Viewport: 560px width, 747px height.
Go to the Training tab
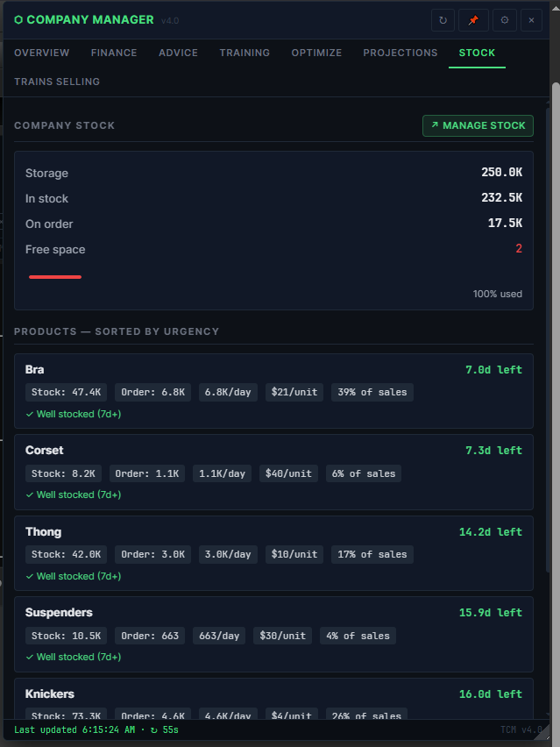245,53
